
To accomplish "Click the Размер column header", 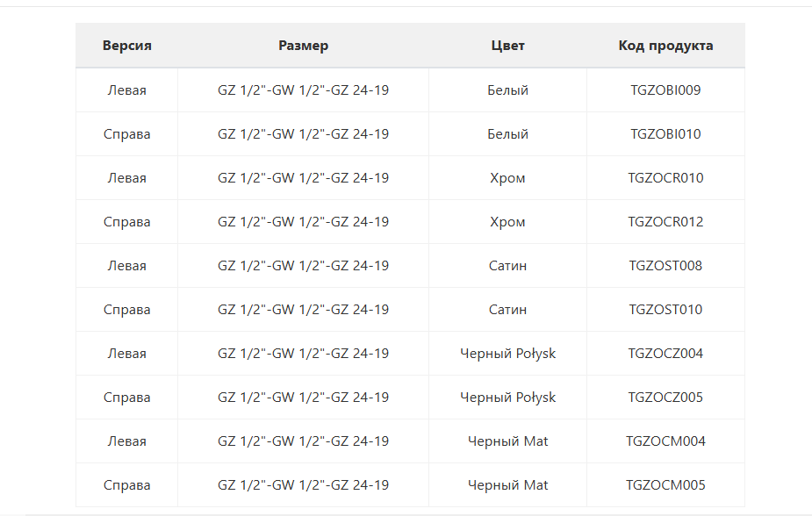I will click(303, 46).
